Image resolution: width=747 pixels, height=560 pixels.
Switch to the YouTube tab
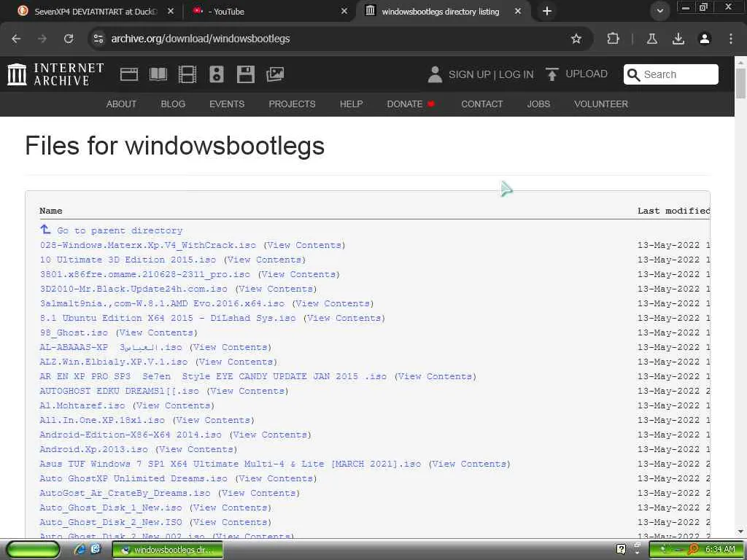pyautogui.click(x=269, y=11)
